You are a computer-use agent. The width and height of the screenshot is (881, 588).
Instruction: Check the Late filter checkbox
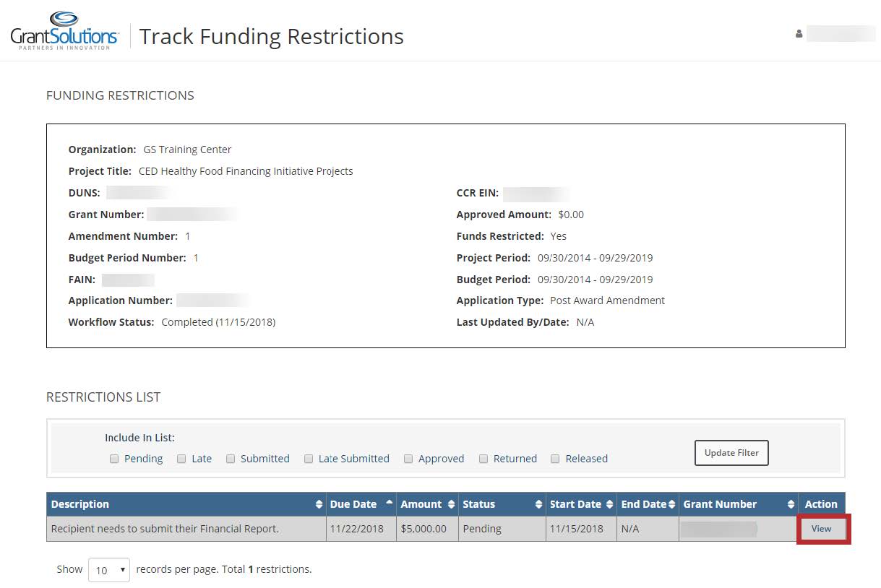181,459
